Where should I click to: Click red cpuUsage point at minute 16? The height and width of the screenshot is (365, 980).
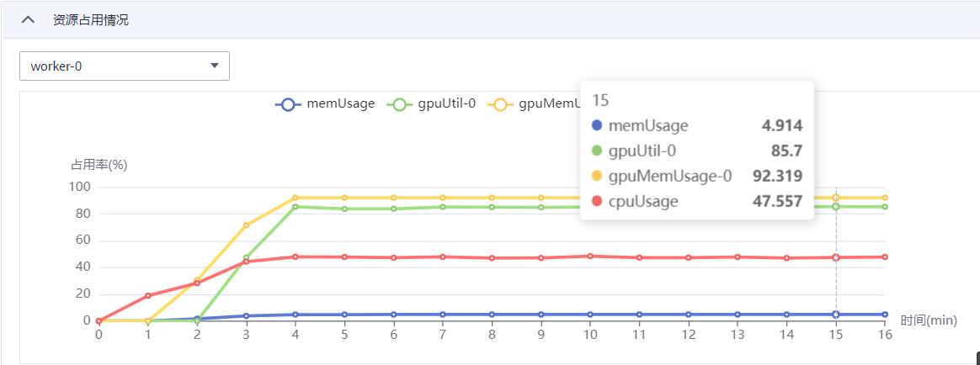[x=885, y=257]
